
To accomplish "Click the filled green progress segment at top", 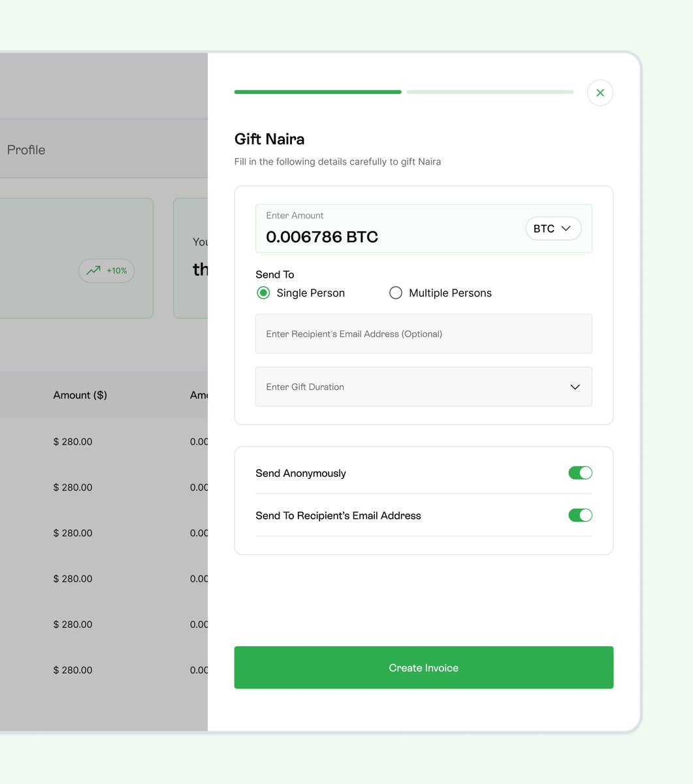I will tap(317, 92).
